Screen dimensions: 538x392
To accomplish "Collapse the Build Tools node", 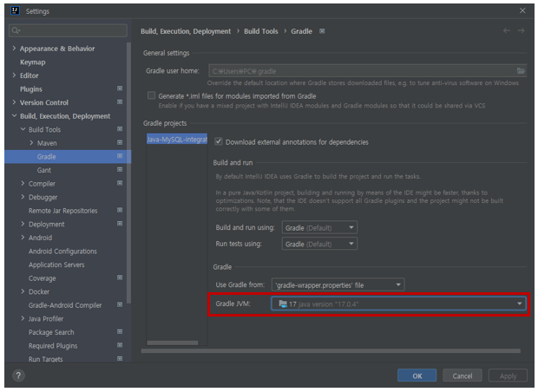I will click(23, 129).
